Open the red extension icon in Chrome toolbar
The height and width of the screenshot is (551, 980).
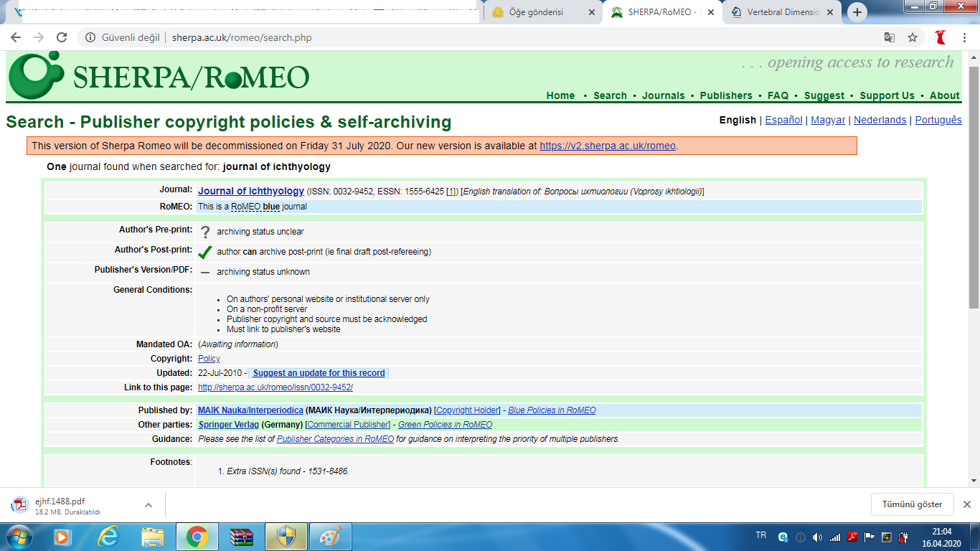[941, 37]
